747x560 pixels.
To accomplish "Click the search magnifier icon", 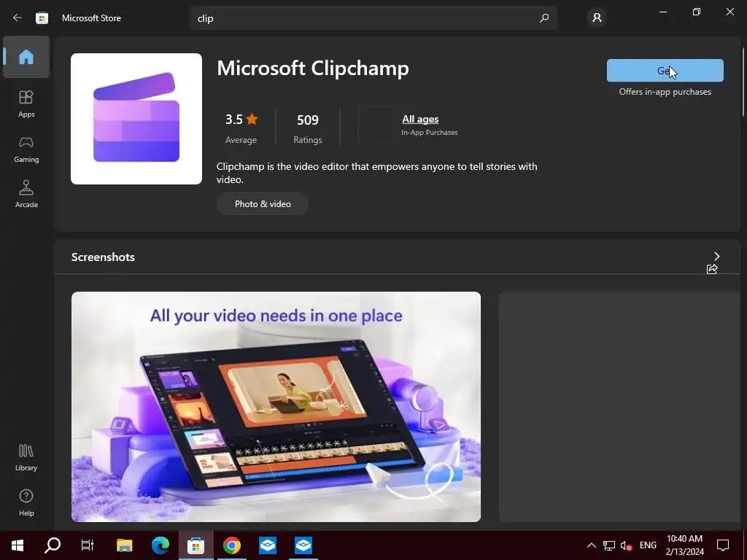I will click(544, 18).
